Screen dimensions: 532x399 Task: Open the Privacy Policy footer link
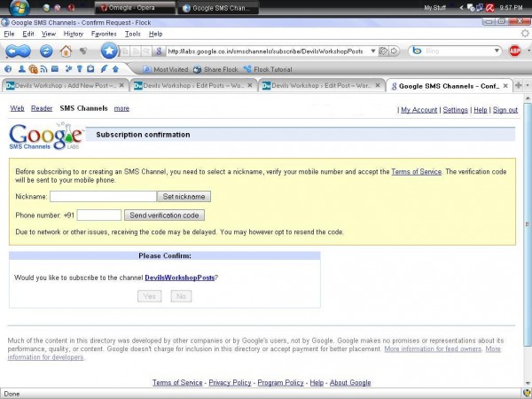pos(230,382)
